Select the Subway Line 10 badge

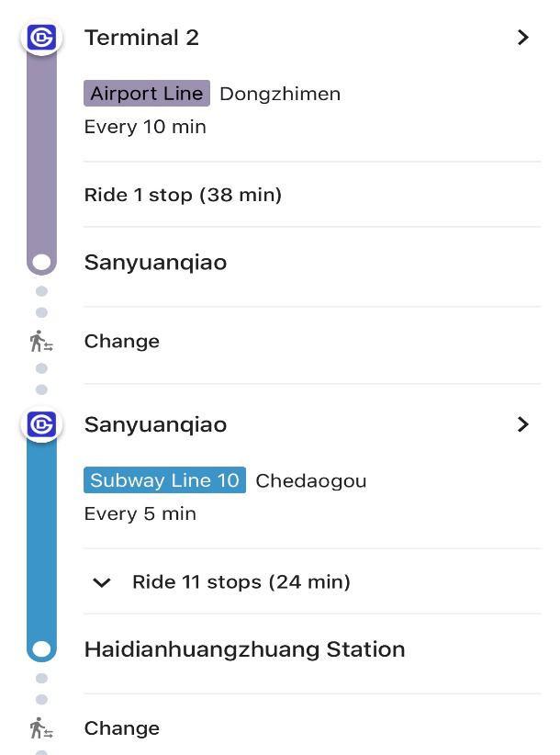(164, 480)
